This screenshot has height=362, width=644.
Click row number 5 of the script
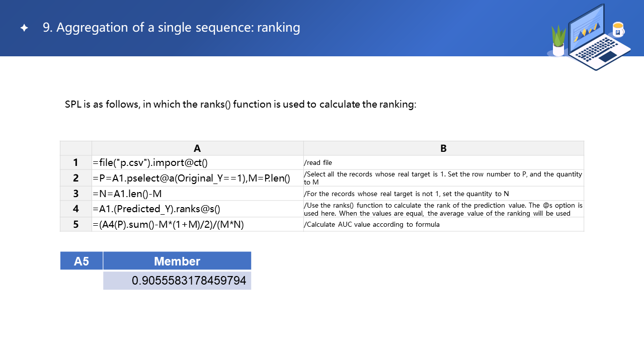point(76,224)
